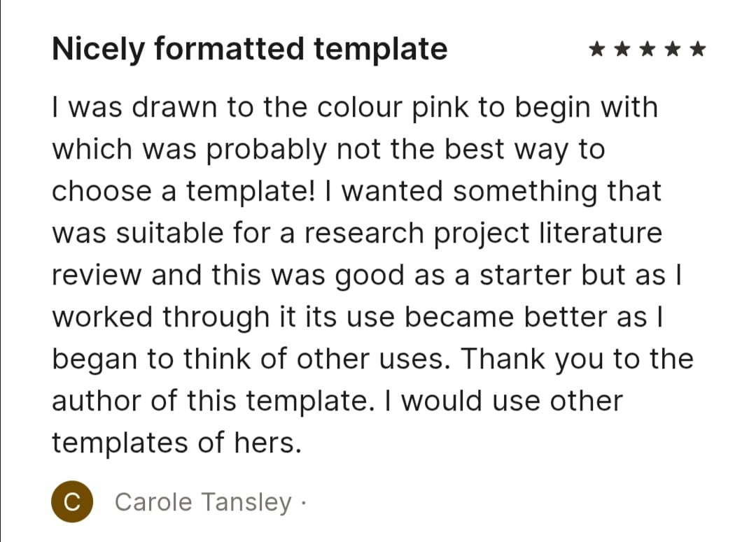
Task: Click the words 'templates of hers.'
Action: pyautogui.click(x=176, y=443)
